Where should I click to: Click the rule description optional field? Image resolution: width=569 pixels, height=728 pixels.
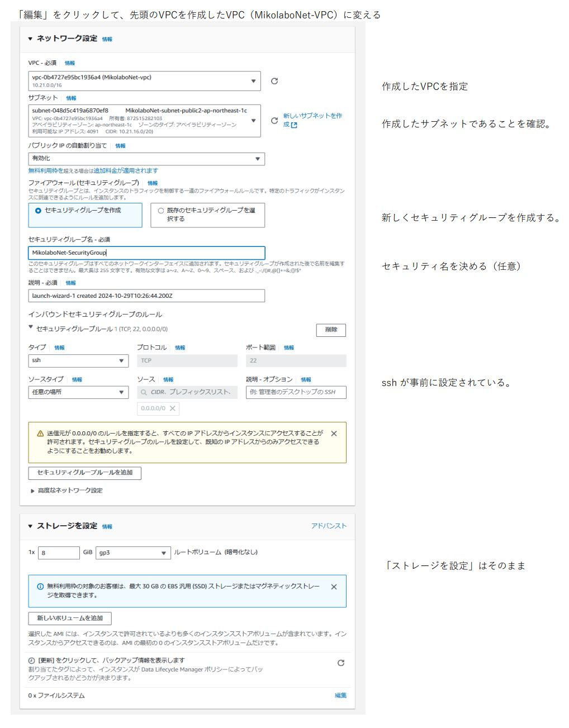click(x=296, y=392)
